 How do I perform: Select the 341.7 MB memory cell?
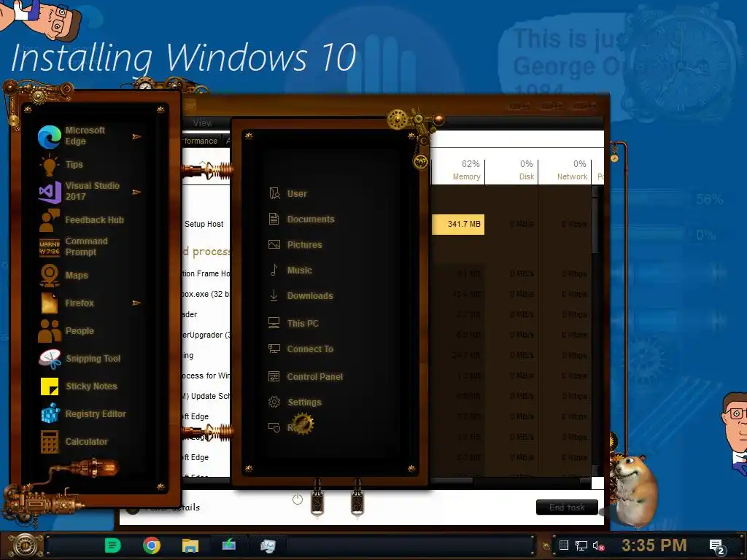click(458, 224)
